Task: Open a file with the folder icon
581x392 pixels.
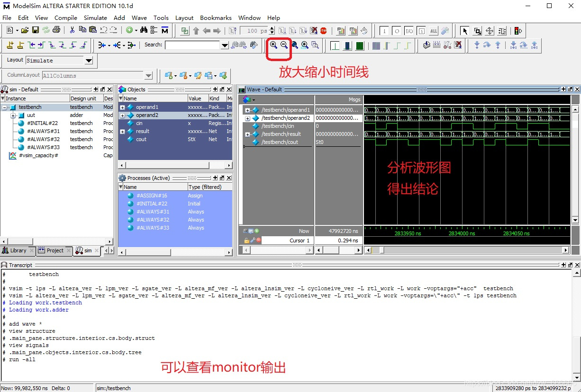Action: coord(25,30)
